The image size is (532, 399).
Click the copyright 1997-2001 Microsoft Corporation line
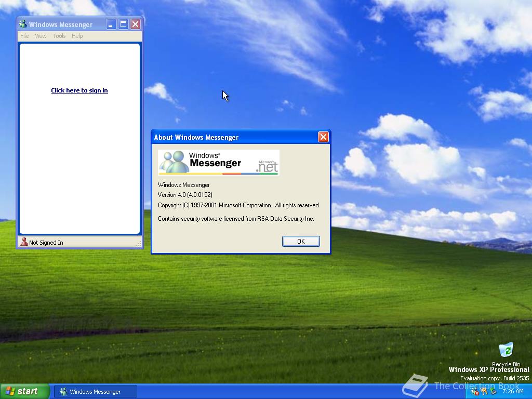click(x=239, y=205)
